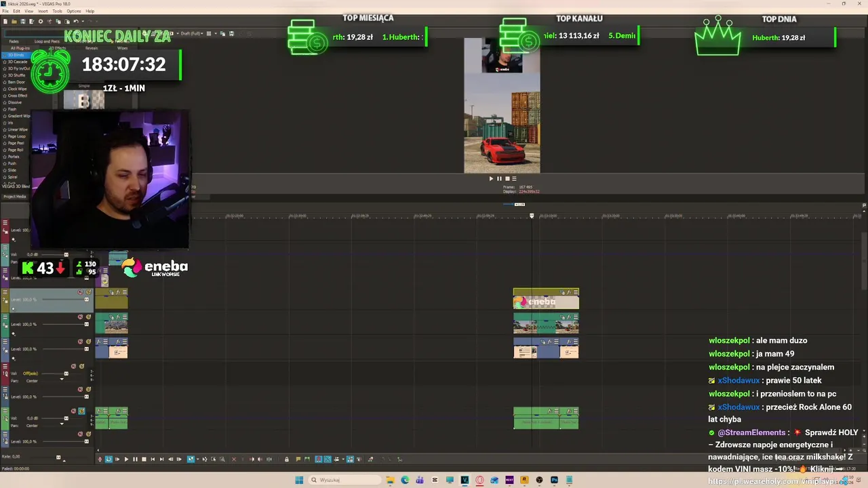868x488 pixels.
Task: Open the edit tool selector dropdown arrow
Action: 198,460
